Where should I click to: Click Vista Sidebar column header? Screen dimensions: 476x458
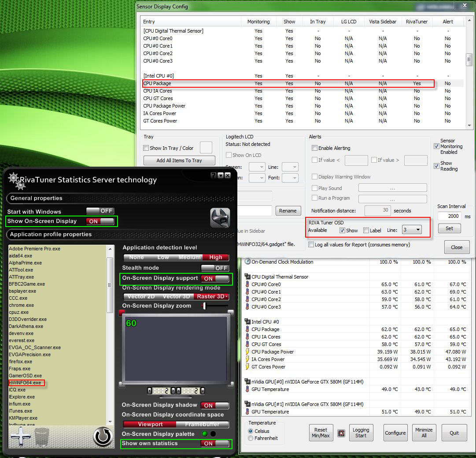383,22
